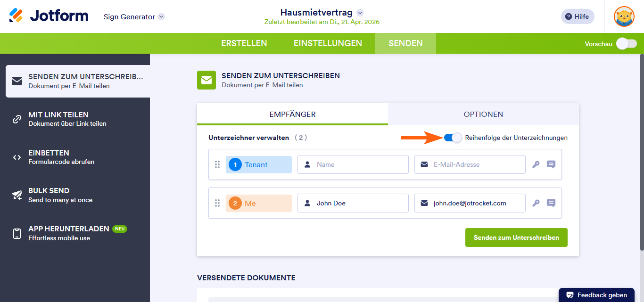Screen dimensions: 644x302
Task: Grab the drag handle of the Tenant signer
Action: click(x=217, y=164)
